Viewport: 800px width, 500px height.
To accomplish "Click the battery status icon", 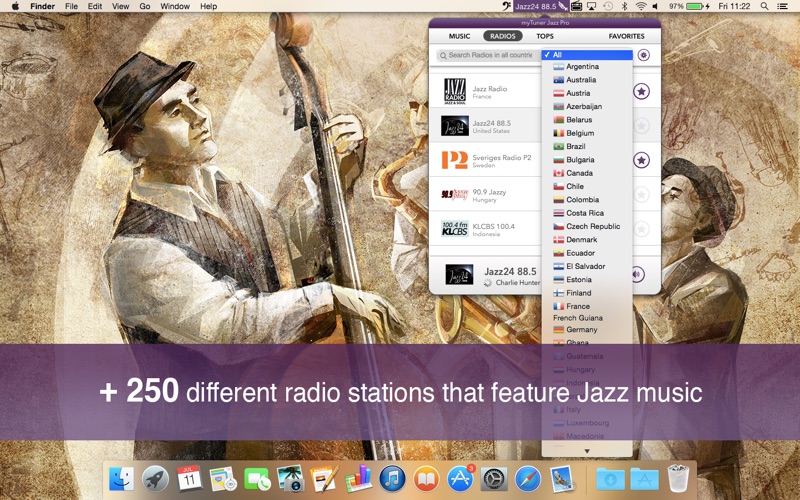I will pos(697,6).
